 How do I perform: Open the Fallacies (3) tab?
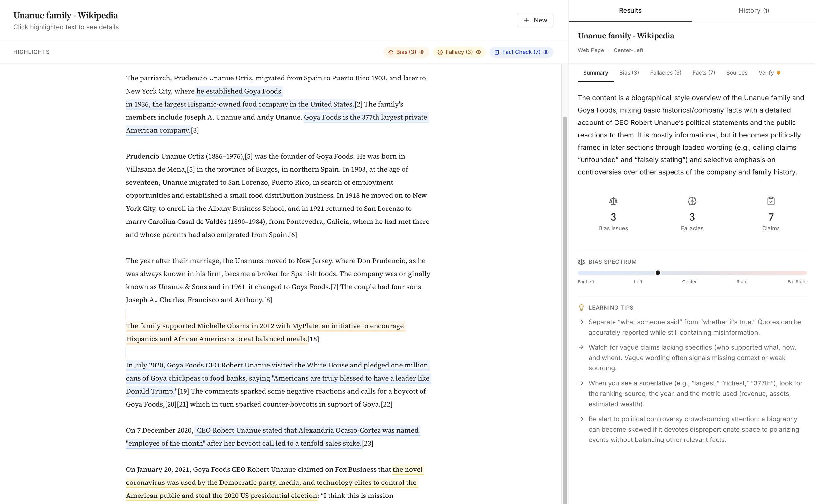point(666,73)
